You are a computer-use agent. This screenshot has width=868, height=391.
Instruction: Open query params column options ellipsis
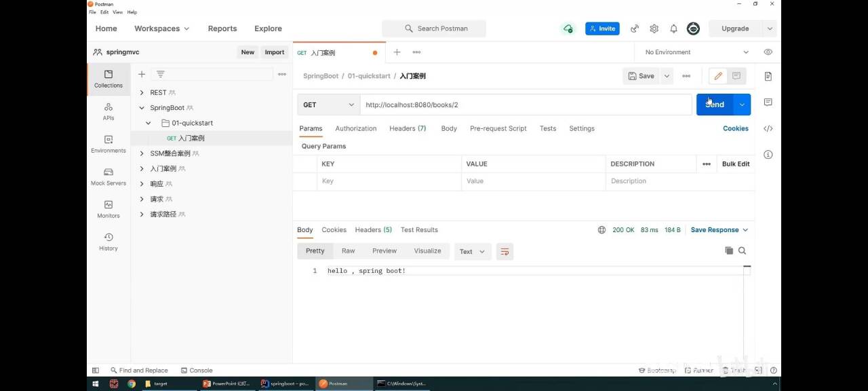point(707,164)
